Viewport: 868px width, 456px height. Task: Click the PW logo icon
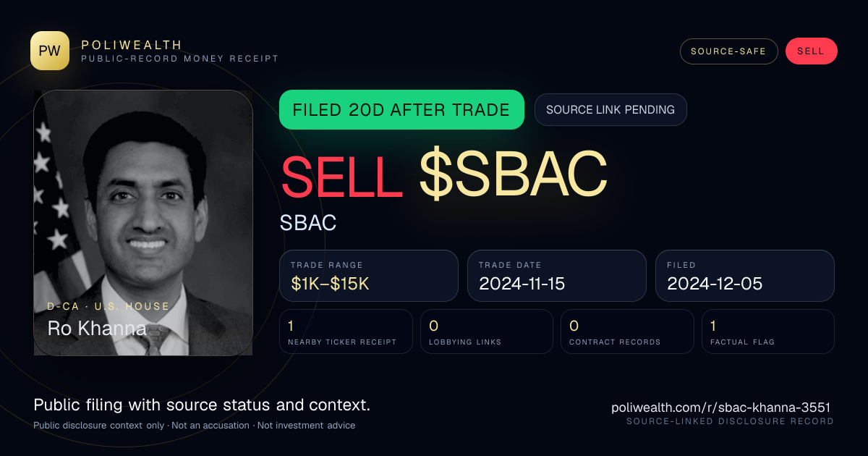click(x=50, y=51)
